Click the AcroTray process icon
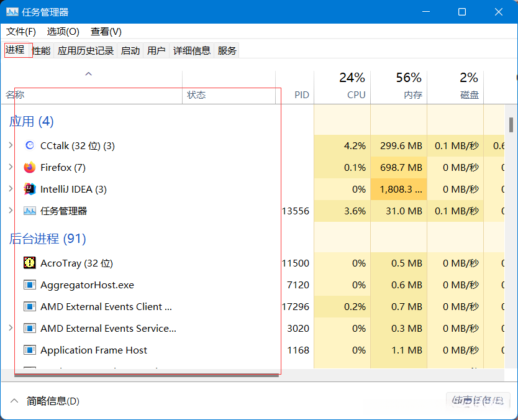Image resolution: width=518 pixels, height=420 pixels. coord(29,263)
